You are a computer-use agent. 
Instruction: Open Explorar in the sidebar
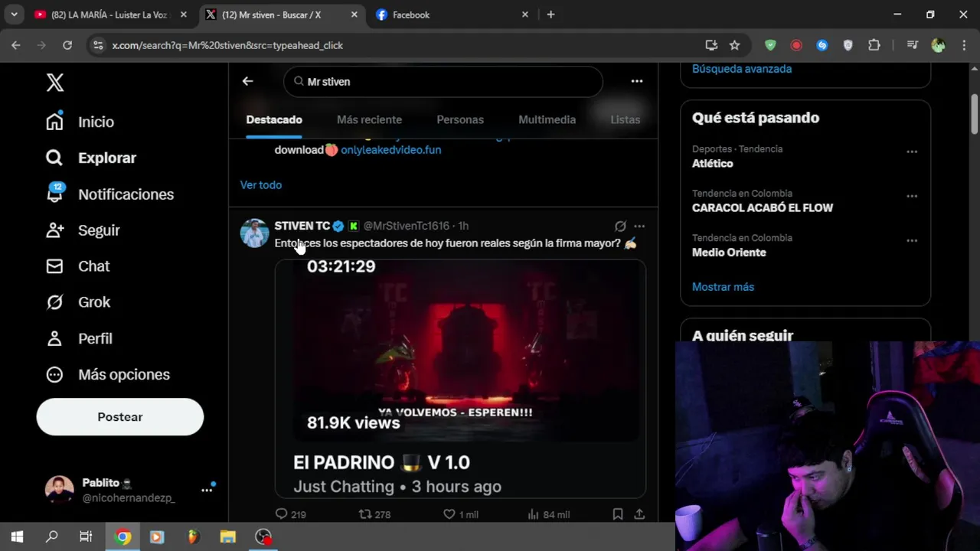(91, 158)
